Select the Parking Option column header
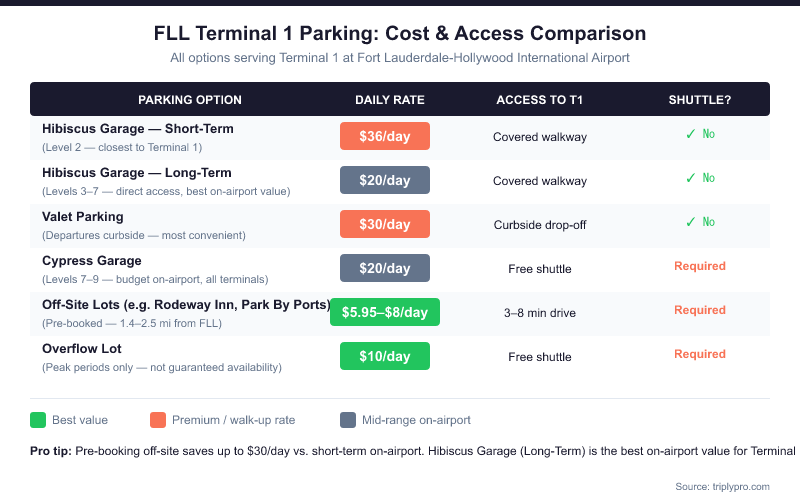The image size is (800, 500). coord(189,99)
